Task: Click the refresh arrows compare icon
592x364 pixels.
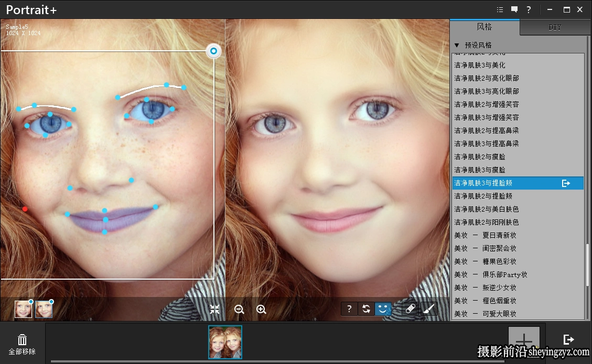Action: tap(366, 309)
